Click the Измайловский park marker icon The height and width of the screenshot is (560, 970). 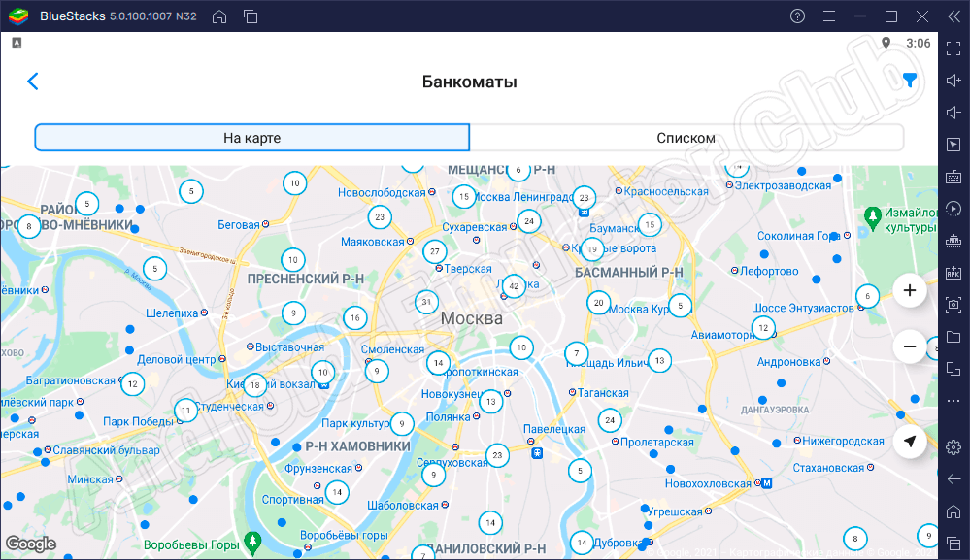tap(873, 217)
